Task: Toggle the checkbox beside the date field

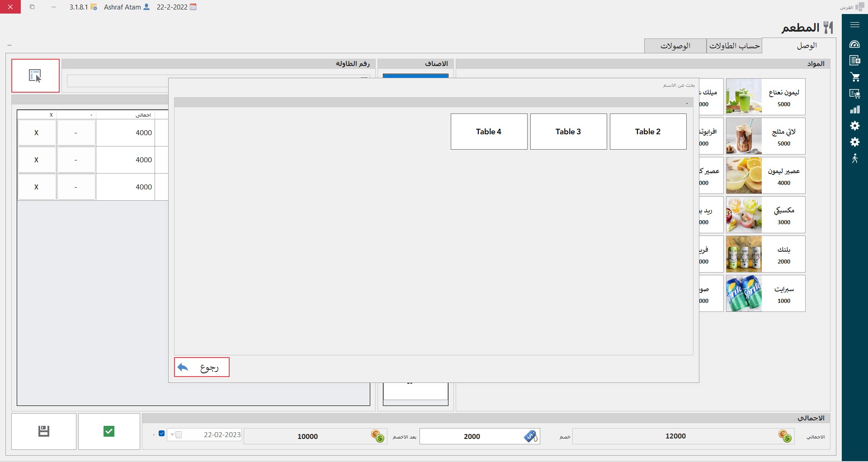Action: coord(161,434)
